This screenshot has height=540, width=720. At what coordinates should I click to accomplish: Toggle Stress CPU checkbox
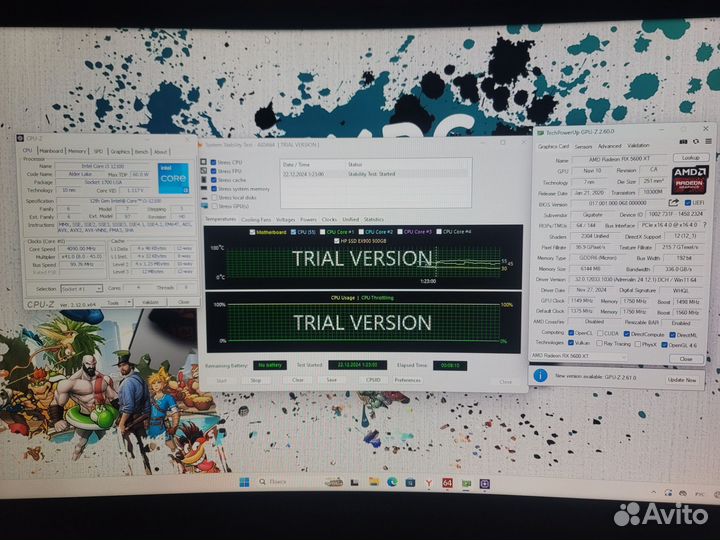(214, 162)
